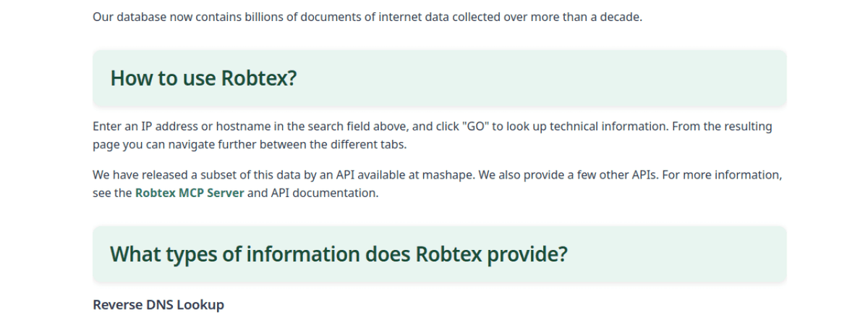This screenshot has width=868, height=326.
Task: Click the sentence about billions of documents
Action: pos(367,17)
